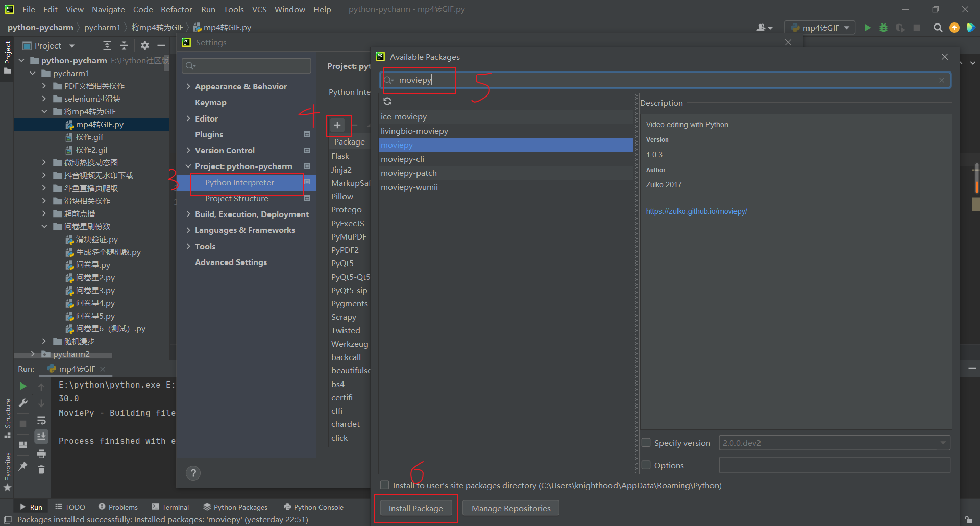The image size is (980, 526).
Task: Hide the Project tool window
Action: (161, 45)
